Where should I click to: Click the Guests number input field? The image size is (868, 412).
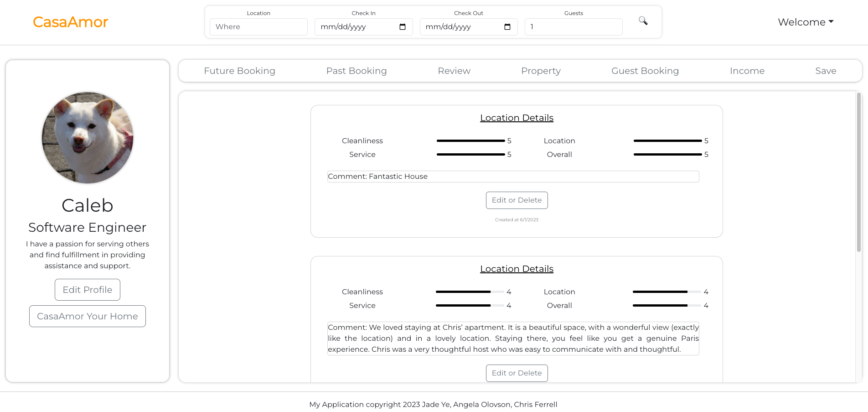[573, 27]
